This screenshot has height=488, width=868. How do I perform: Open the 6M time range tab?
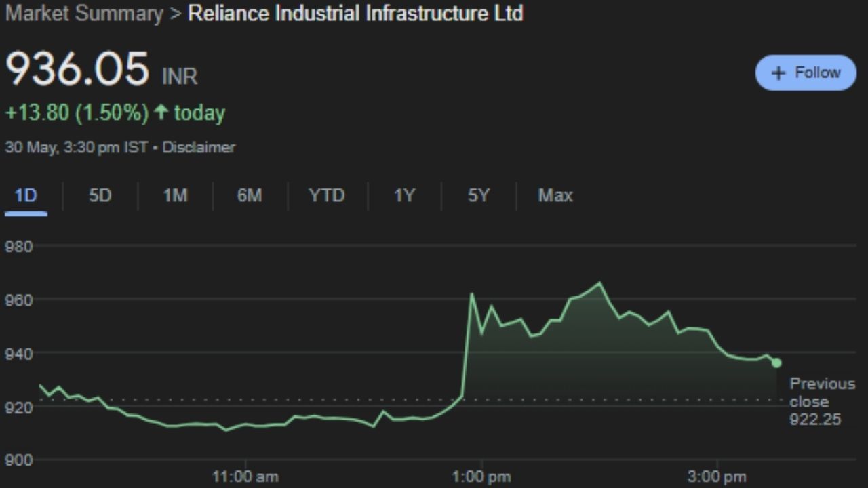250,196
